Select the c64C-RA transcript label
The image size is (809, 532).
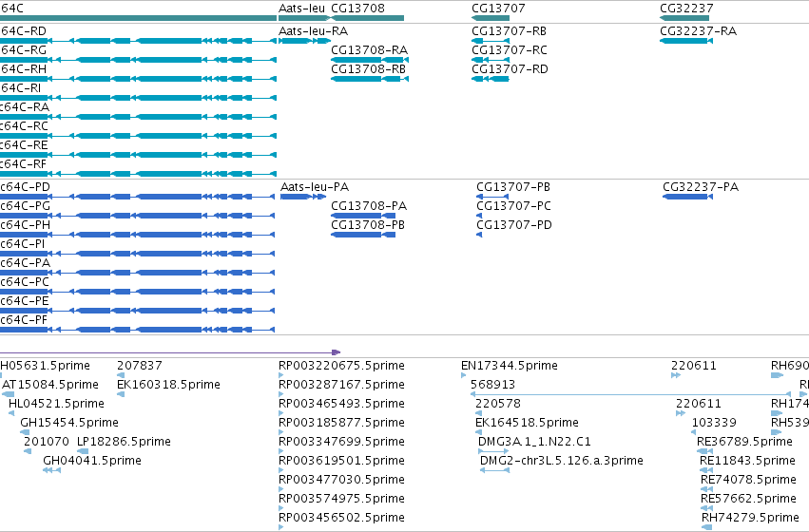coord(25,107)
